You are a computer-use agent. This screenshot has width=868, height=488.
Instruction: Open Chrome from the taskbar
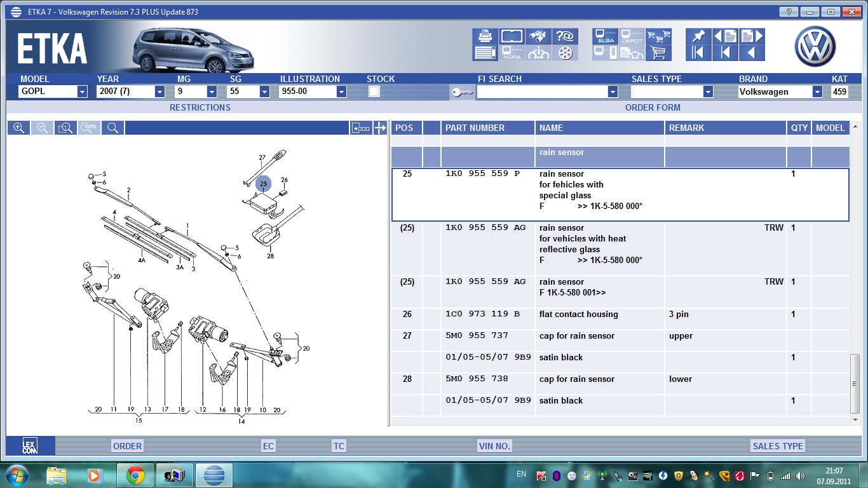pyautogui.click(x=135, y=475)
